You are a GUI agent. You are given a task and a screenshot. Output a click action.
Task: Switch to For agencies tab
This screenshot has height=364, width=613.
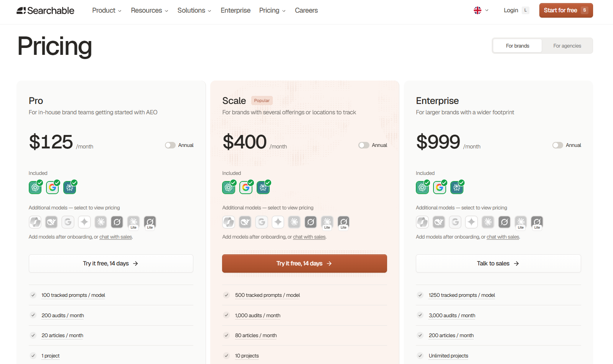tap(567, 46)
